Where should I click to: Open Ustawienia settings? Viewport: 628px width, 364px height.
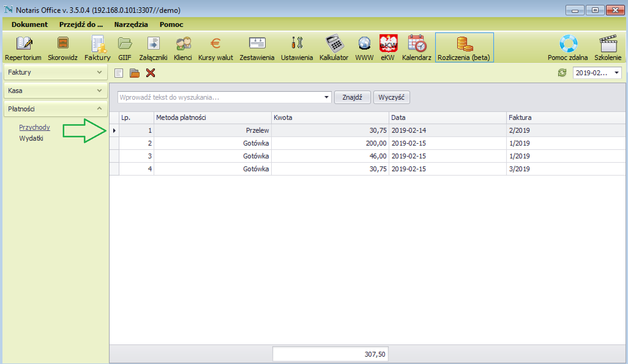tap(297, 48)
